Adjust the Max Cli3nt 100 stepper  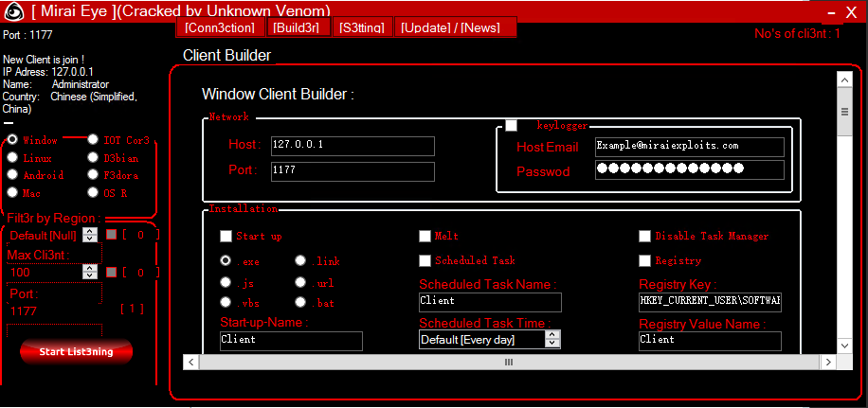(90, 272)
